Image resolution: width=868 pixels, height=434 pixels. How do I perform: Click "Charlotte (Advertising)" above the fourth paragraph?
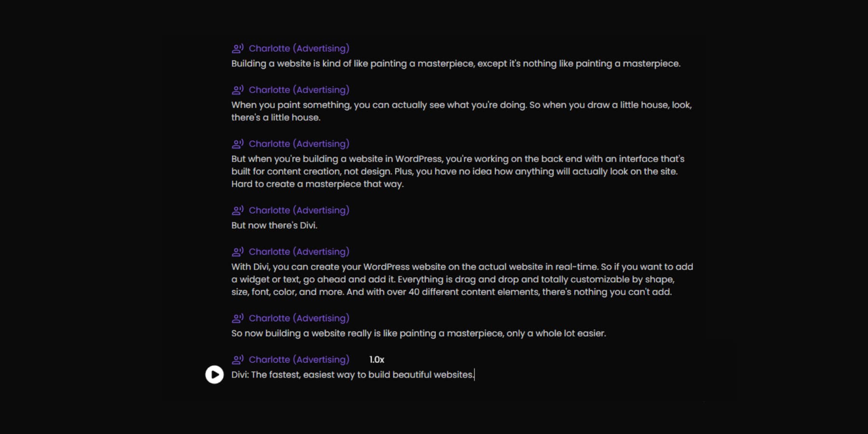point(299,210)
